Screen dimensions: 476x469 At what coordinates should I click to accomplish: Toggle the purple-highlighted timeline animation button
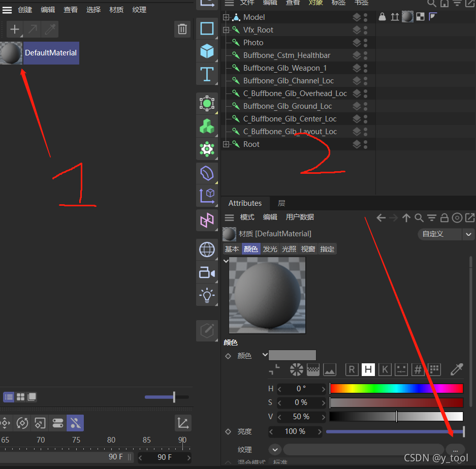[75, 423]
